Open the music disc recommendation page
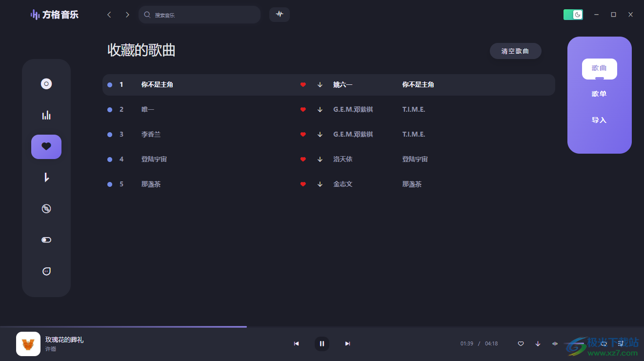Image resolution: width=644 pixels, height=361 pixels. (46, 83)
